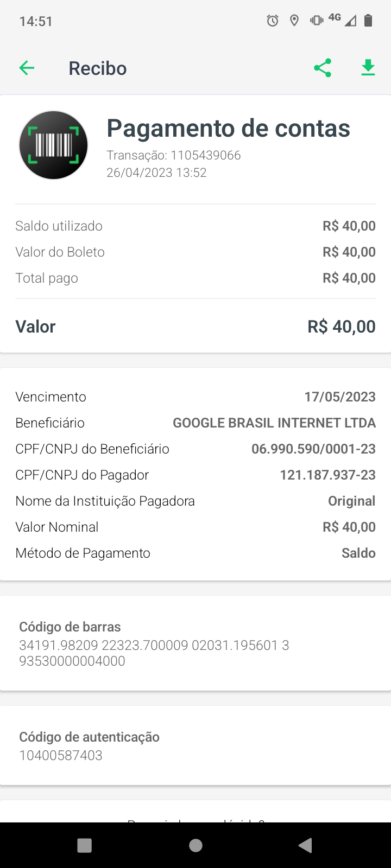Tap the Pagamento de contas heading
The height and width of the screenshot is (868, 391).
point(228,129)
